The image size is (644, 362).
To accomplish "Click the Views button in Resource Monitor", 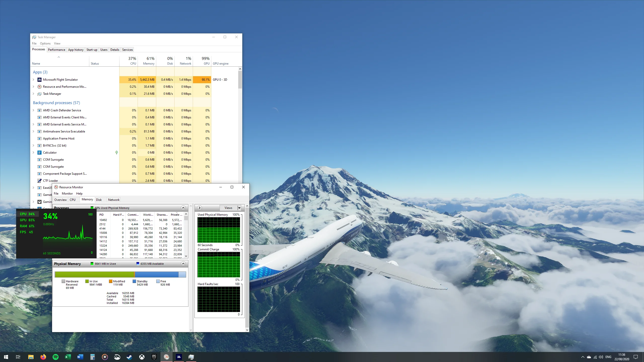I will 228,208.
